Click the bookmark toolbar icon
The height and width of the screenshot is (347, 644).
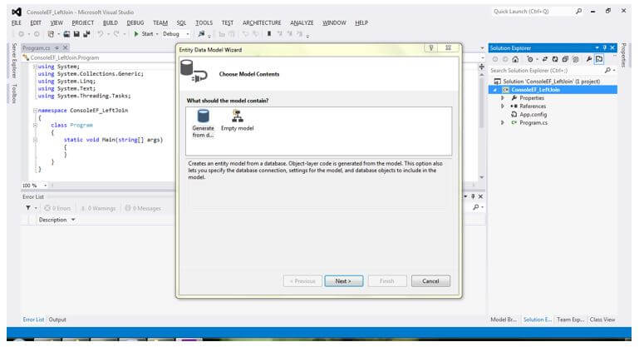269,34
